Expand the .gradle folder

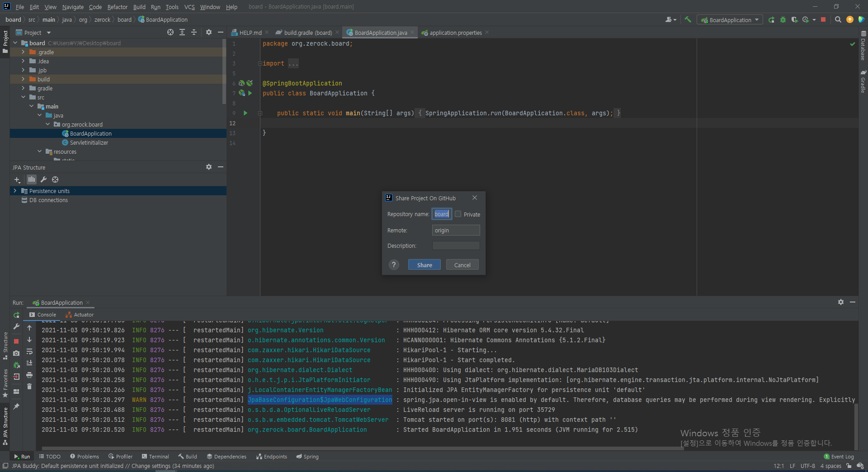pos(23,52)
